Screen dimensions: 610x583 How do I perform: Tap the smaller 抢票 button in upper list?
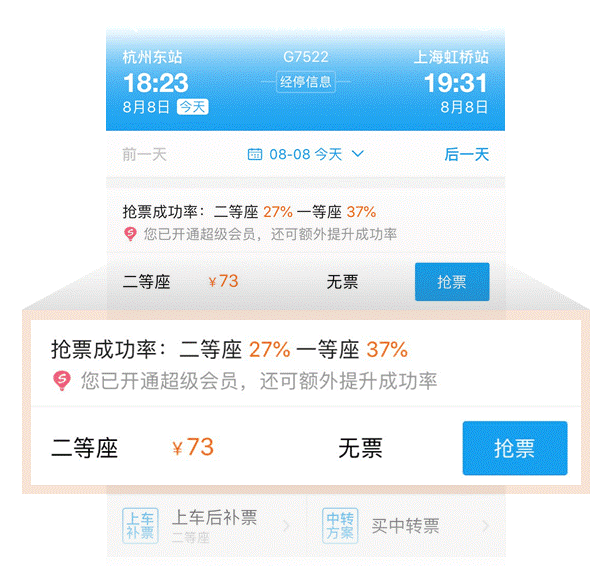452,282
